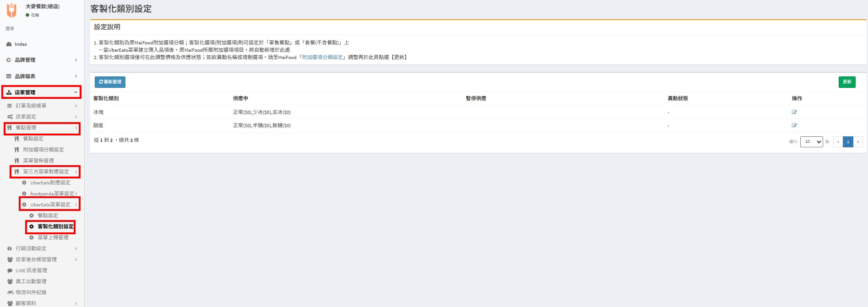This screenshot has height=307, width=868.
Task: Open the 附加選項分類設定 link in instructions
Action: click(322, 57)
